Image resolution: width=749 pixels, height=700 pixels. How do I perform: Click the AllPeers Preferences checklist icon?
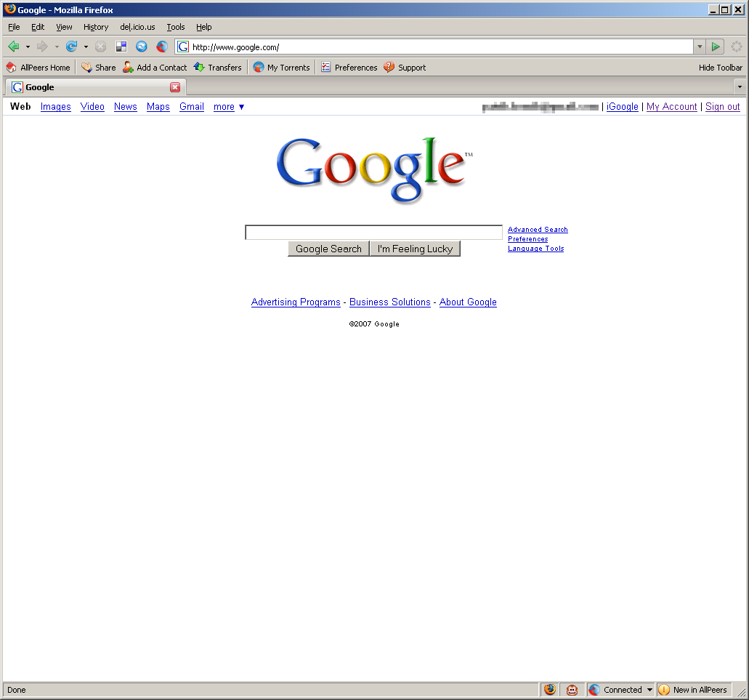click(x=325, y=68)
